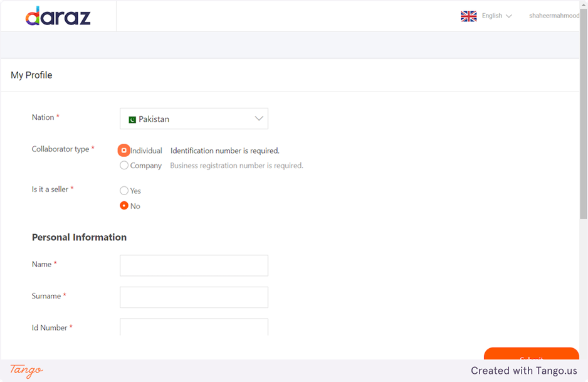Expand the Nation dropdown chevron arrow

click(x=258, y=119)
